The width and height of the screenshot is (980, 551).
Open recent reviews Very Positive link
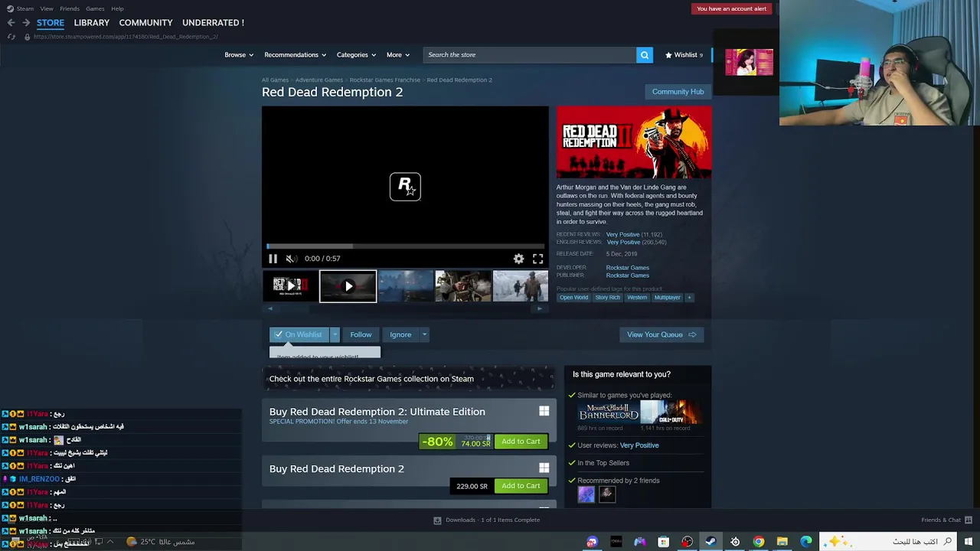[622, 234]
